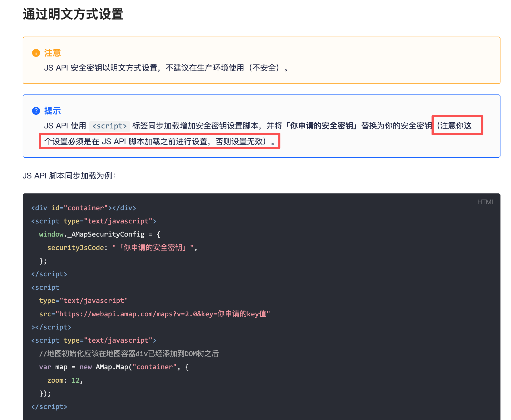
Task: Click the JS API 脚本同步加载为例 paragraph
Action: tap(69, 176)
